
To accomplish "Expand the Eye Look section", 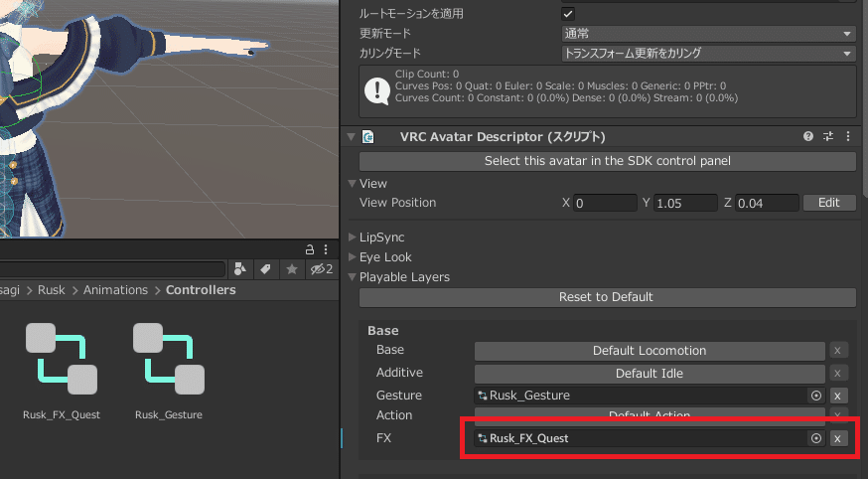I will point(353,257).
